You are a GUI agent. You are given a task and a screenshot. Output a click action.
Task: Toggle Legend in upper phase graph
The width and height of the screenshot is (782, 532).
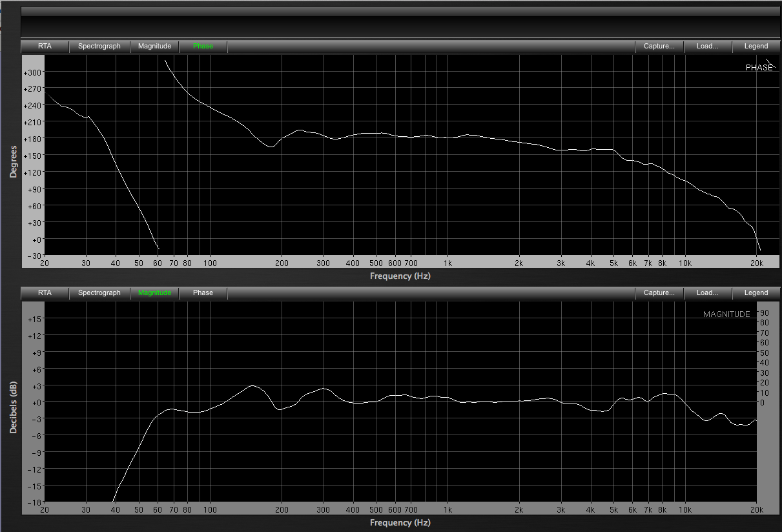coord(756,46)
